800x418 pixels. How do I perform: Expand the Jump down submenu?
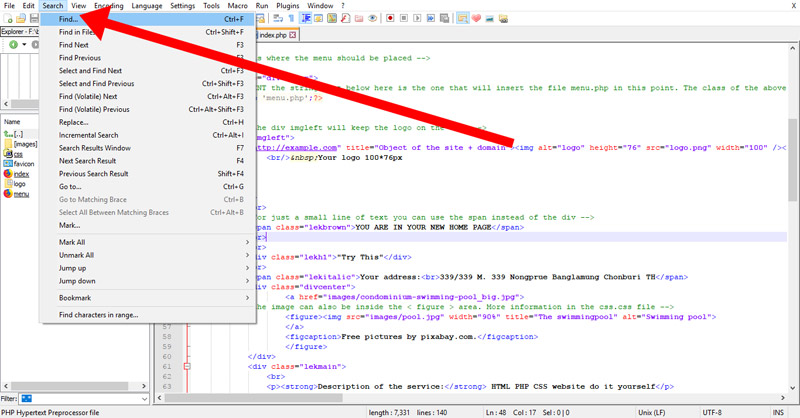click(x=147, y=281)
